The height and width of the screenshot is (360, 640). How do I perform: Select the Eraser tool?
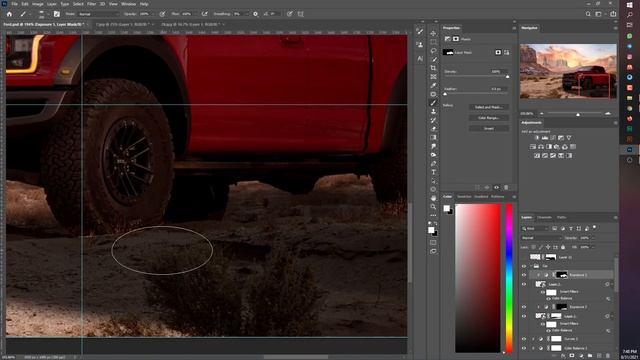coord(433,129)
